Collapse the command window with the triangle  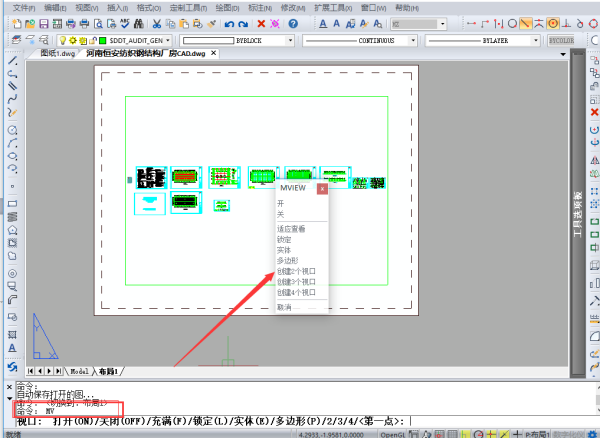click(10, 398)
